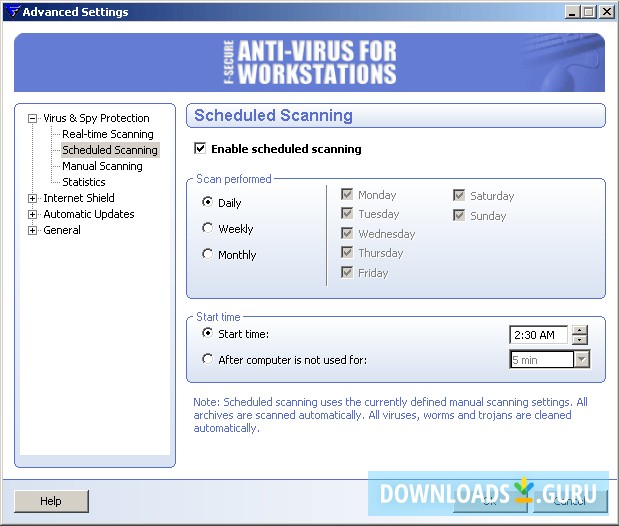Select General tree item
The width and height of the screenshot is (619, 526).
(x=62, y=230)
